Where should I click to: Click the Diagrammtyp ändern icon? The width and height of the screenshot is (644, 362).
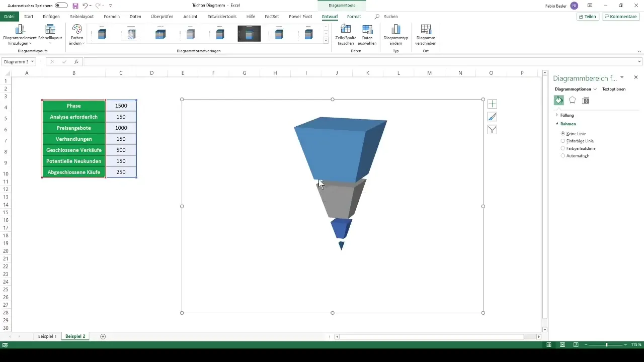tap(396, 29)
